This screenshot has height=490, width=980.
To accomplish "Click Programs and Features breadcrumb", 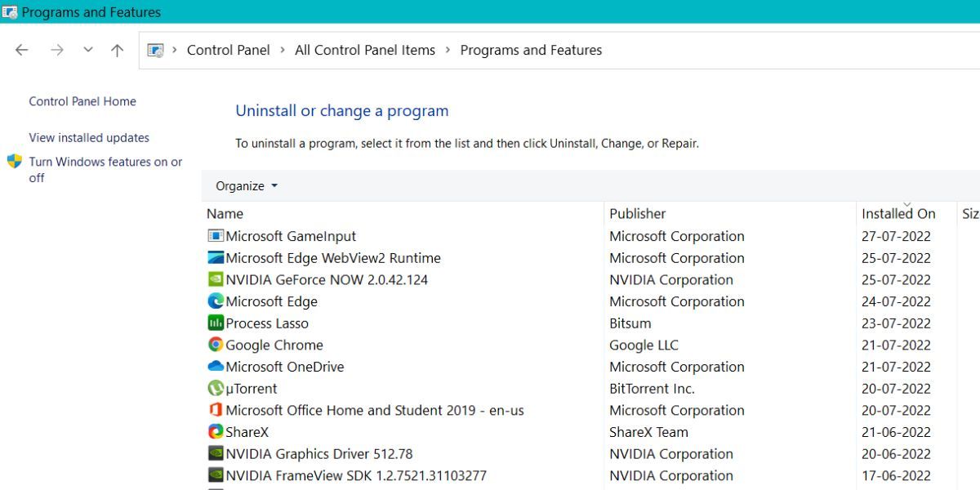I will tap(531, 50).
